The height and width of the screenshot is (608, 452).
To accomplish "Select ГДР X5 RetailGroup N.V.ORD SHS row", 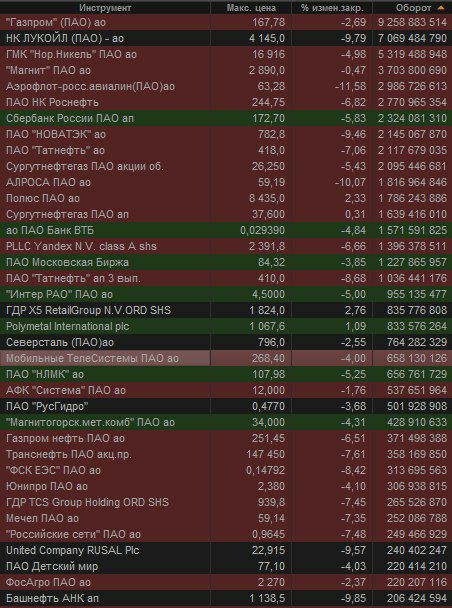I will pos(226,310).
